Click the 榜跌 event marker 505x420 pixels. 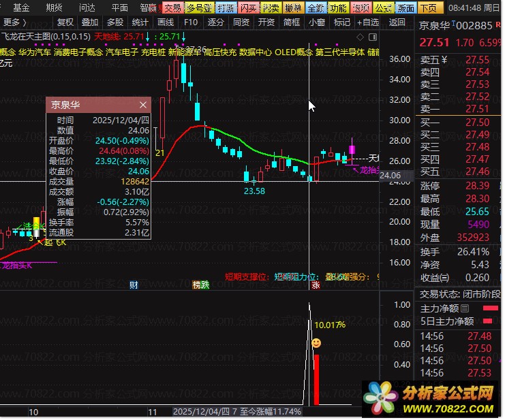[200, 285]
